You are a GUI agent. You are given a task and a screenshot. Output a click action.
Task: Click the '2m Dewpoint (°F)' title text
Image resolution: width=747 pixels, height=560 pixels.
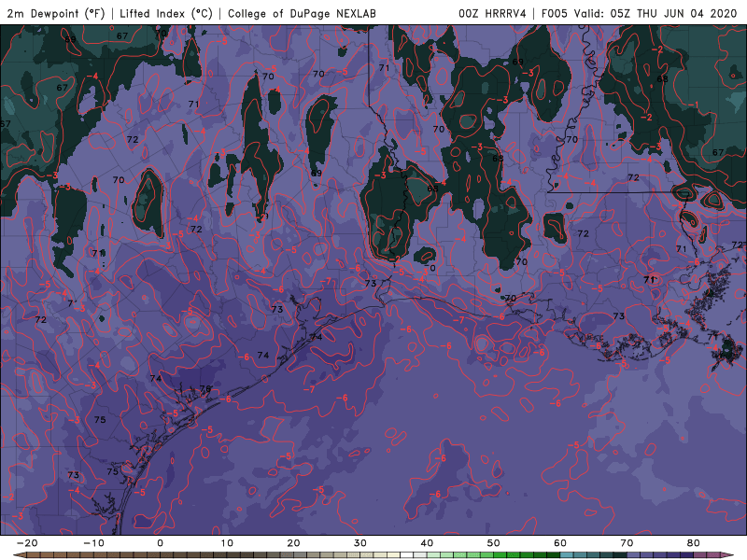click(x=56, y=13)
